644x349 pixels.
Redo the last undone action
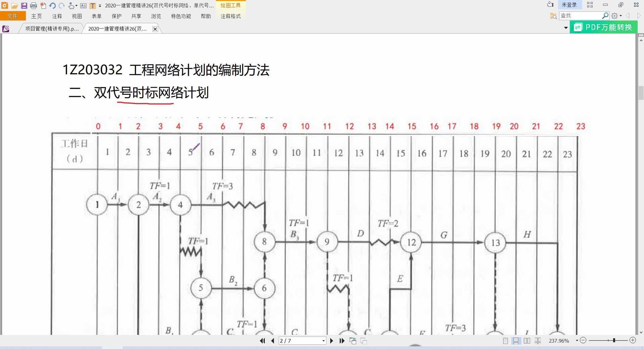(62, 5)
